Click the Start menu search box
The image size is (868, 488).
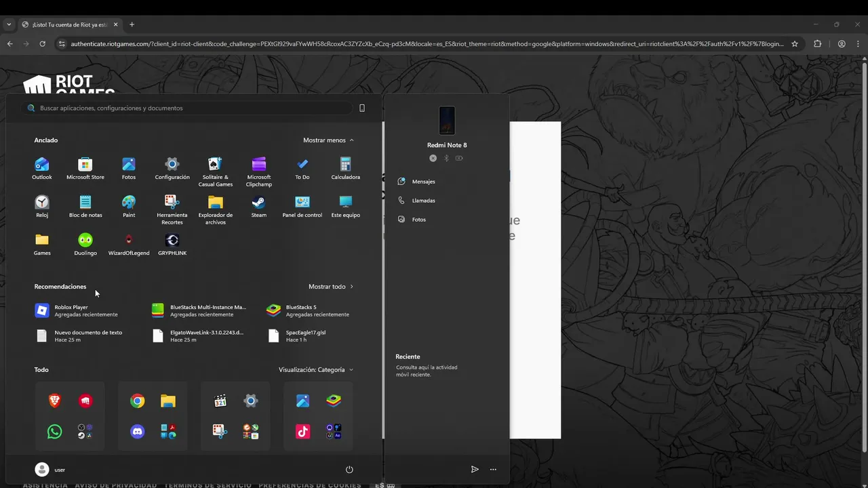(x=186, y=108)
